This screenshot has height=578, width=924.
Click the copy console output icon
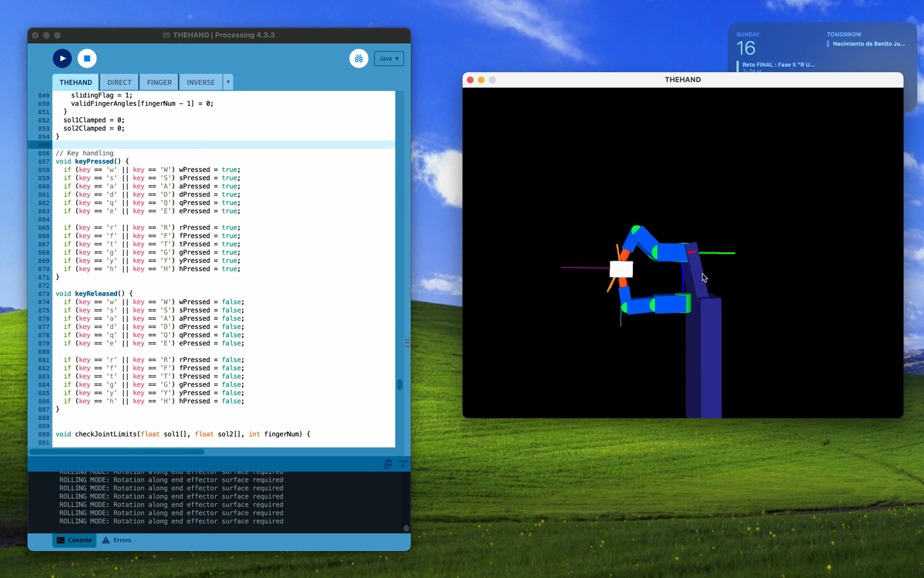tap(388, 464)
